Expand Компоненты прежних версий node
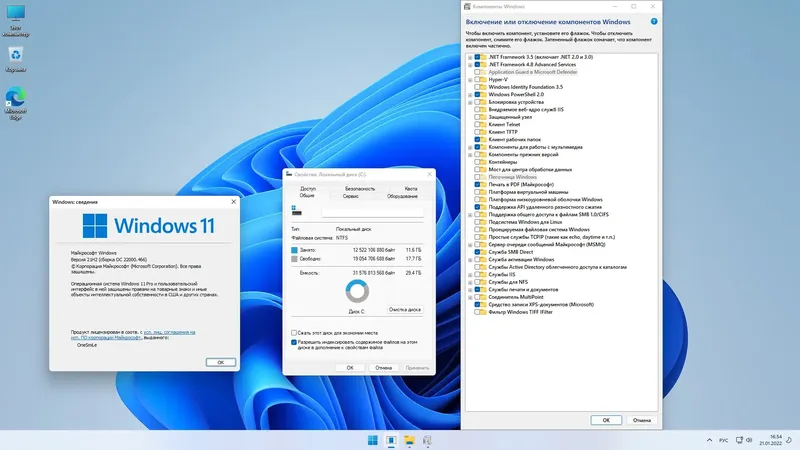The width and height of the screenshot is (800, 450). coord(470,155)
